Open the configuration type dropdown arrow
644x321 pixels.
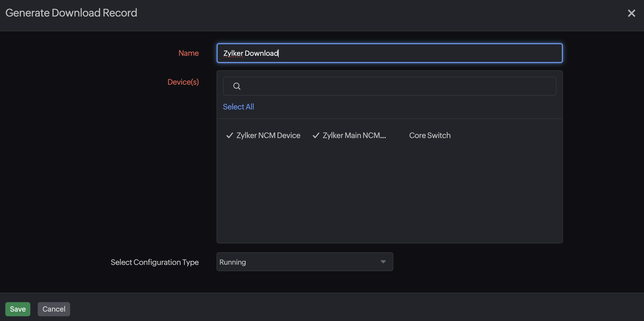[383, 262]
